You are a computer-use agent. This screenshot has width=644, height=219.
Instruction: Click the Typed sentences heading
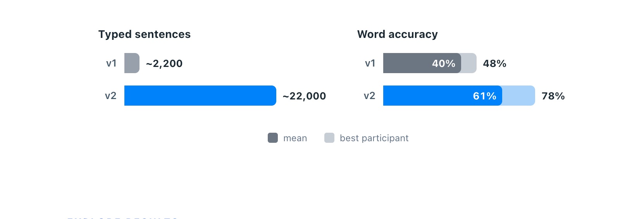[145, 34]
